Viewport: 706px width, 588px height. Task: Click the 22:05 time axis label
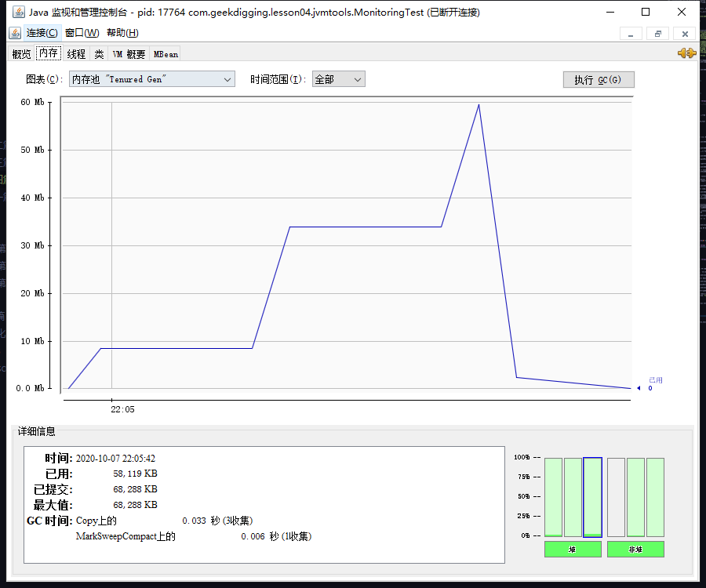(x=122, y=409)
